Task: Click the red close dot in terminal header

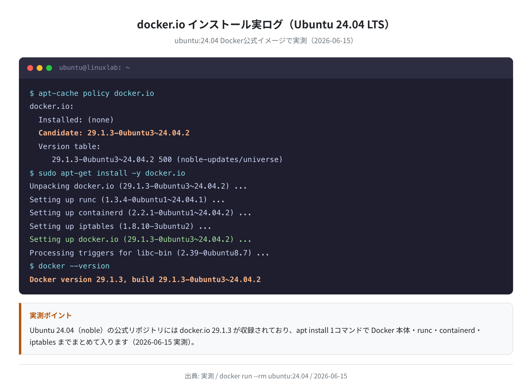Action: (x=30, y=68)
